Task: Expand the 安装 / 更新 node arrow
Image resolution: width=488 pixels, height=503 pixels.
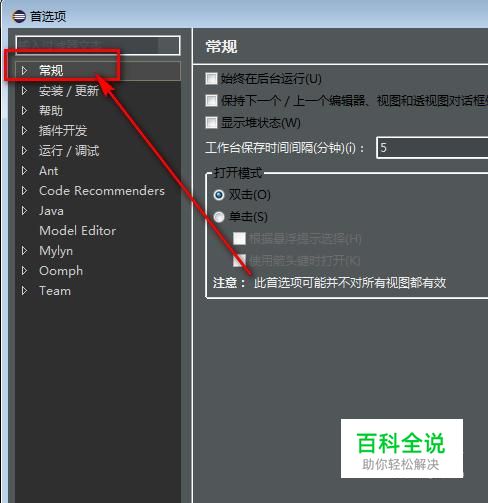Action: tap(24, 90)
